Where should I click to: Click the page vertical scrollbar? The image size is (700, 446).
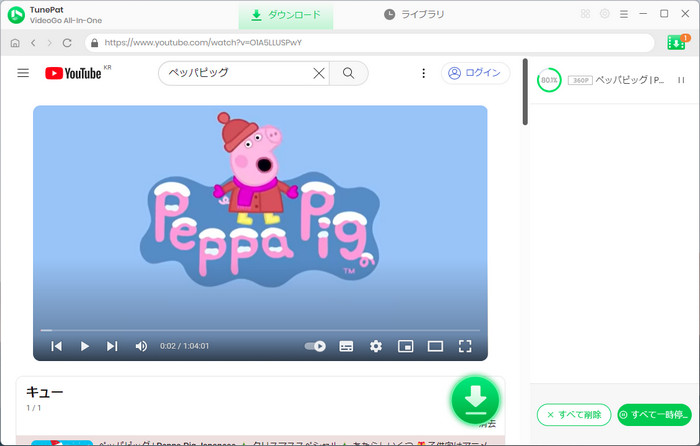pos(525,92)
